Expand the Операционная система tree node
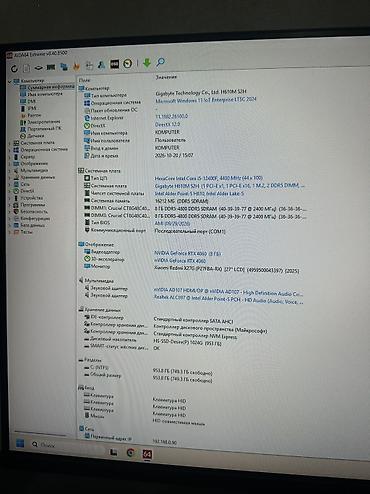 [10, 150]
